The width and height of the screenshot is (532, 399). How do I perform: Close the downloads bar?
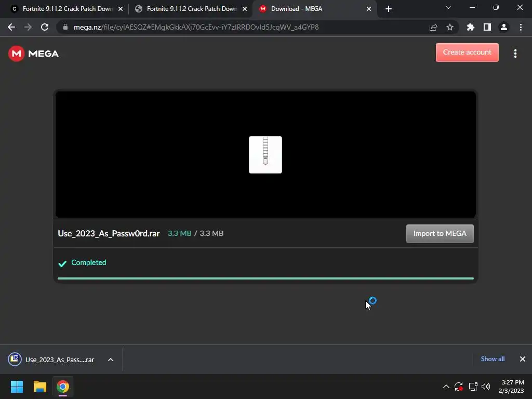click(523, 359)
